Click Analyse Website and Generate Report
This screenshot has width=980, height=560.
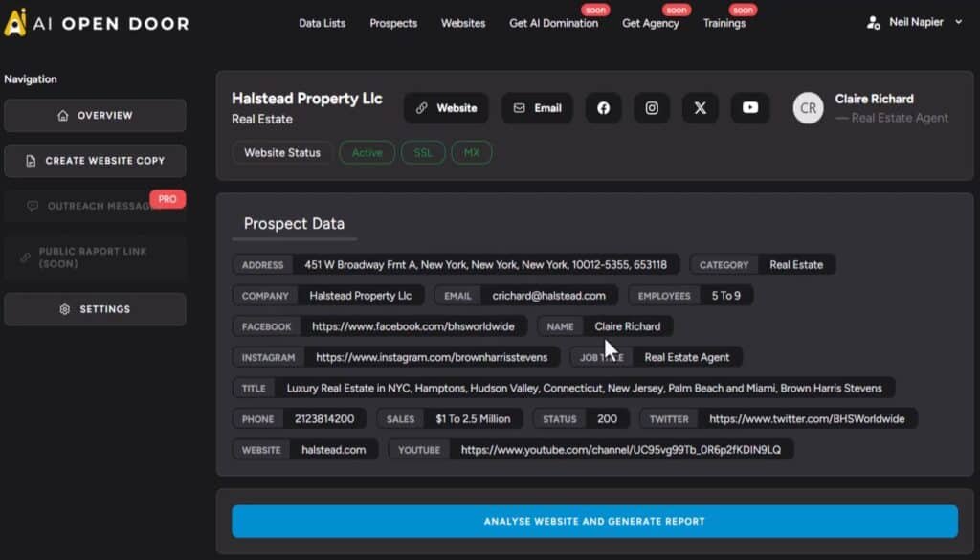pos(594,521)
